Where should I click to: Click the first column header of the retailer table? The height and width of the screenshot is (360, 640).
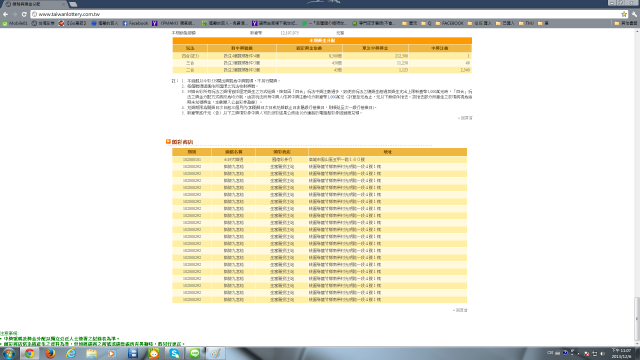[x=192, y=152]
